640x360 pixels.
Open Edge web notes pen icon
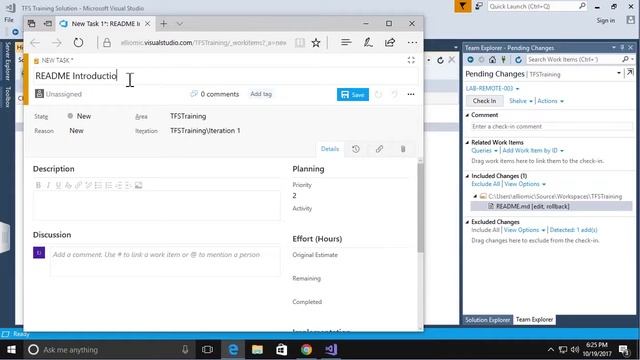[x=368, y=42]
